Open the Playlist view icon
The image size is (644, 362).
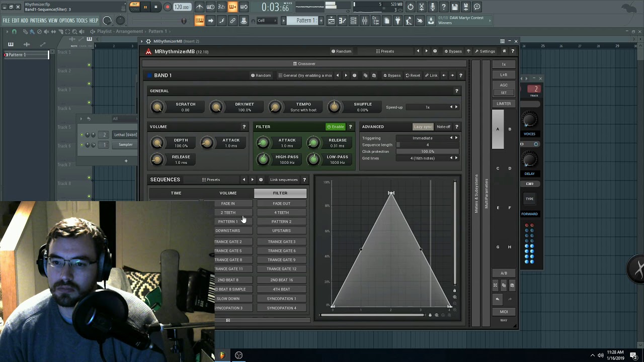(x=332, y=21)
